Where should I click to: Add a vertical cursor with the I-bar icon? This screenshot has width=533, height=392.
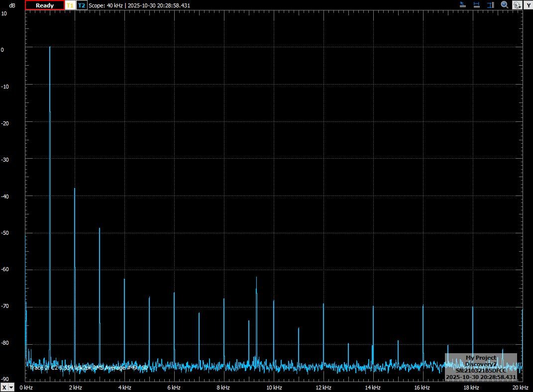(490, 5)
